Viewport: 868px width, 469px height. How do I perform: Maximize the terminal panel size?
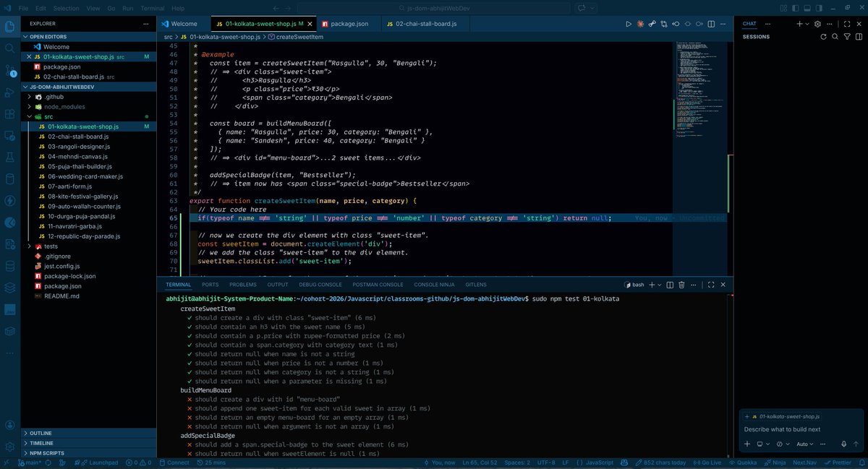711,285
